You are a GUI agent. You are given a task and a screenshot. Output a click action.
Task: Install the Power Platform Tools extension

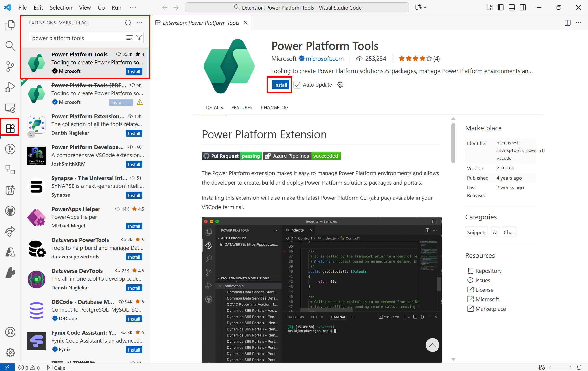pos(280,85)
